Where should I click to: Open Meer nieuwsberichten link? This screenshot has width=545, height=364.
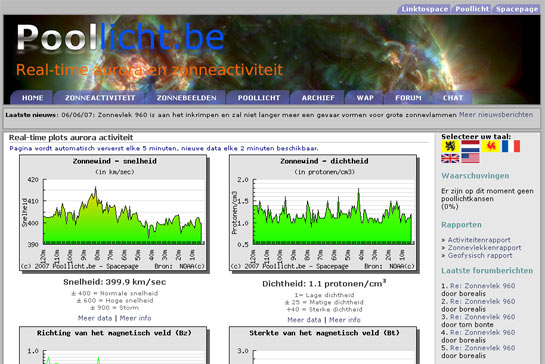tap(496, 115)
